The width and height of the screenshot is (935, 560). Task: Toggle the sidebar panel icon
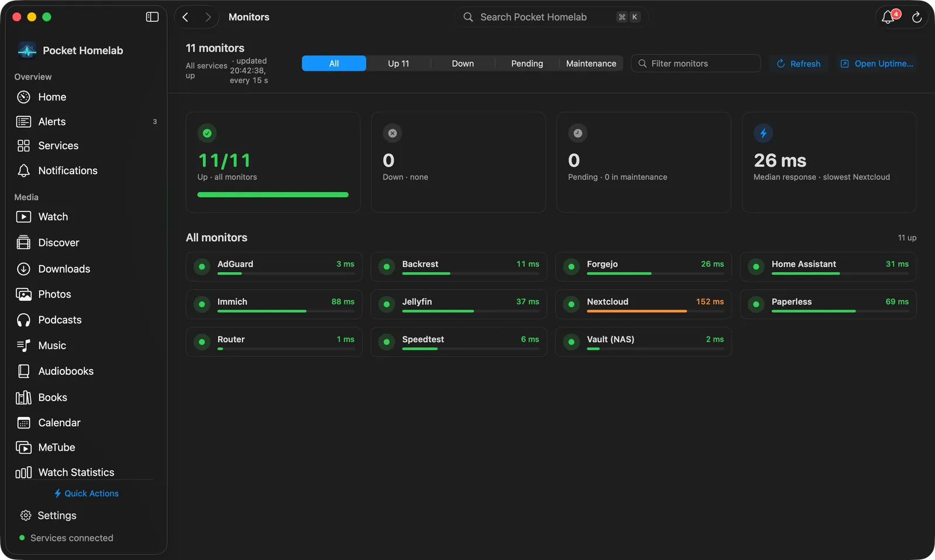pos(152,17)
